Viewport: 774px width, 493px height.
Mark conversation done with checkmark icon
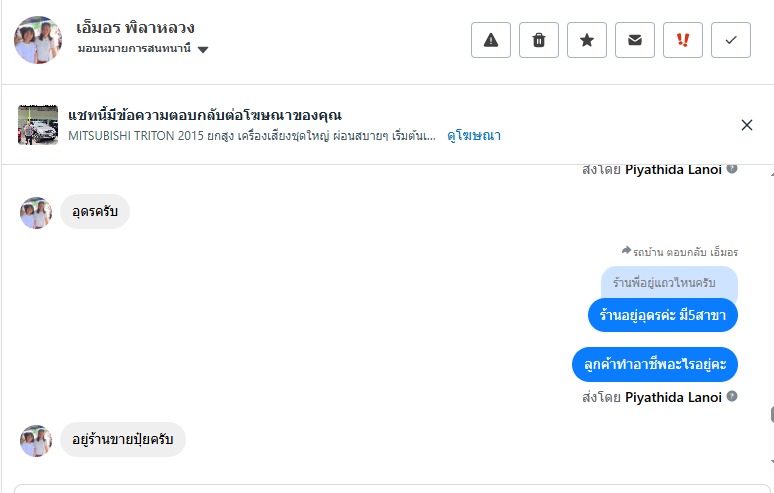point(731,40)
